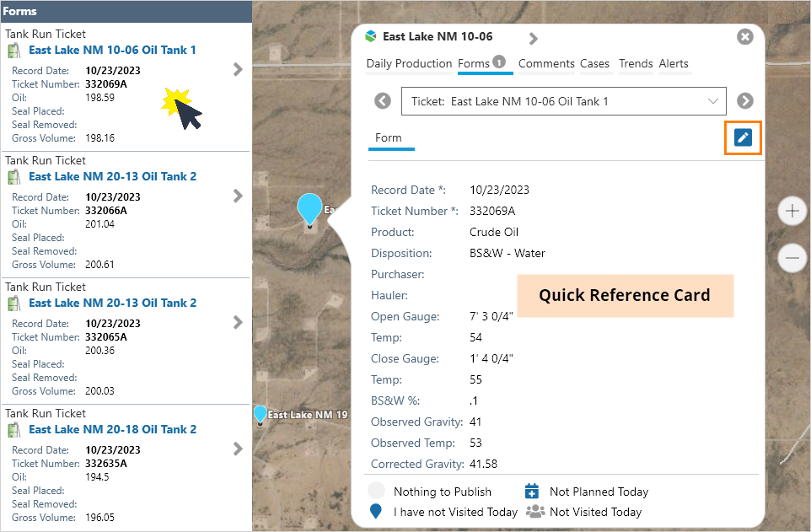Image resolution: width=811 pixels, height=532 pixels.
Task: Expand chevron next to popup title
Action: click(533, 39)
